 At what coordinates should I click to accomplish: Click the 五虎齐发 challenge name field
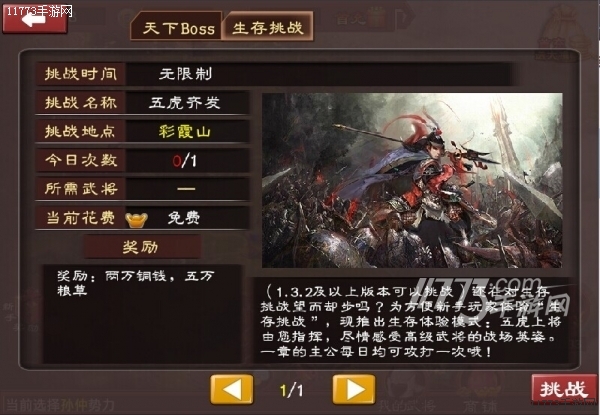click(185, 103)
